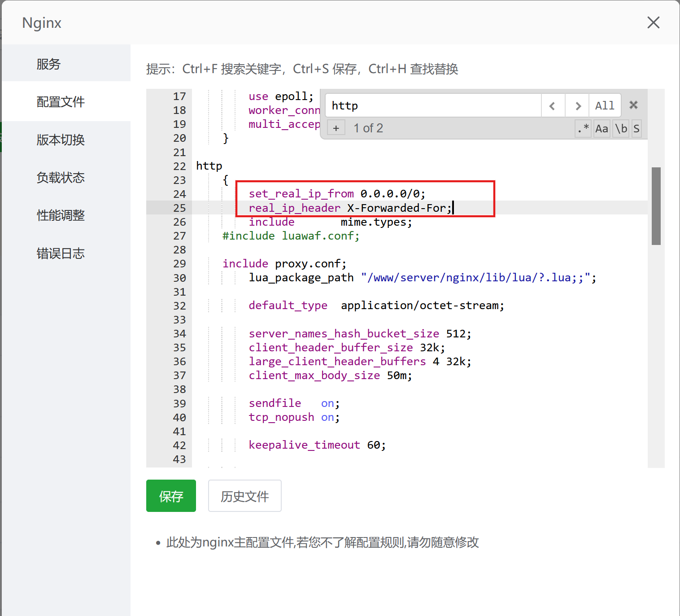Click keepalive_timeout 60 line

(x=317, y=445)
